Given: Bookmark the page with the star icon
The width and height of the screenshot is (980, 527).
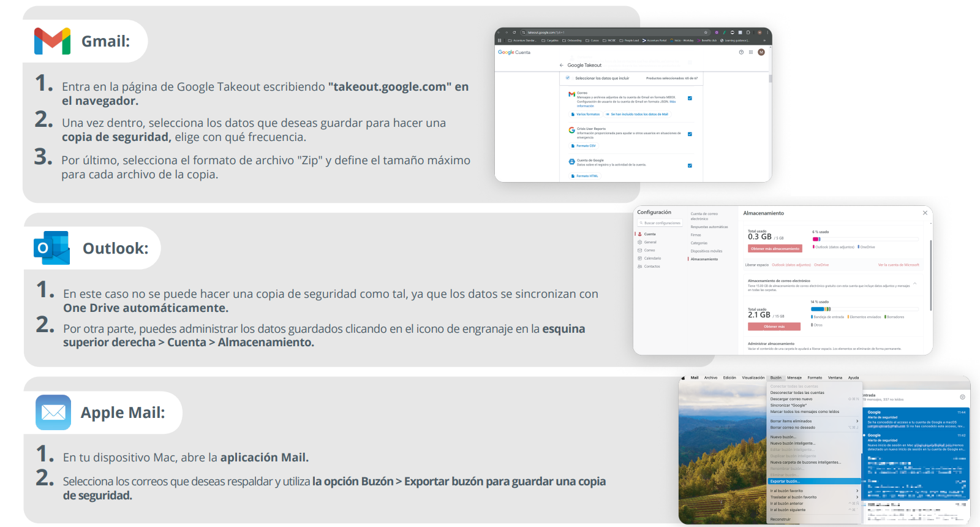Looking at the screenshot, I should click(x=706, y=32).
